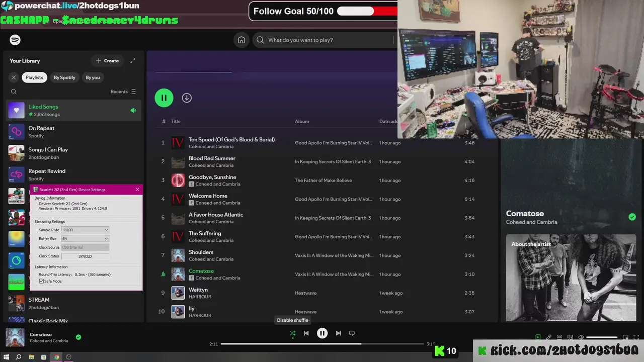Viewport: 644px width, 362px height.
Task: Download the playlist with arrow icon
Action: [x=187, y=98]
